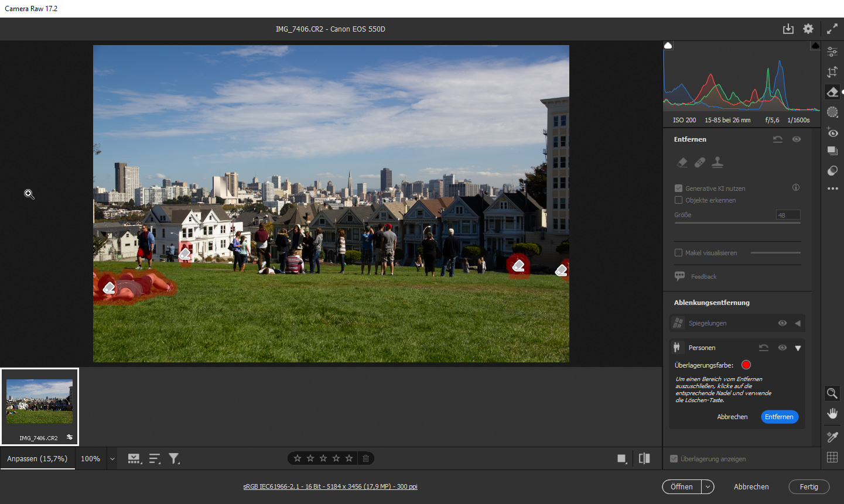The width and height of the screenshot is (844, 504).
Task: Change the red Überlagerungsfarbe swatch
Action: pos(746,365)
